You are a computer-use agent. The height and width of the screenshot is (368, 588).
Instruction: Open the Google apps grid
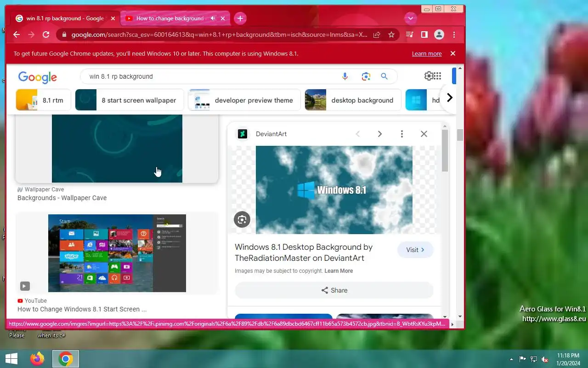pos(437,76)
